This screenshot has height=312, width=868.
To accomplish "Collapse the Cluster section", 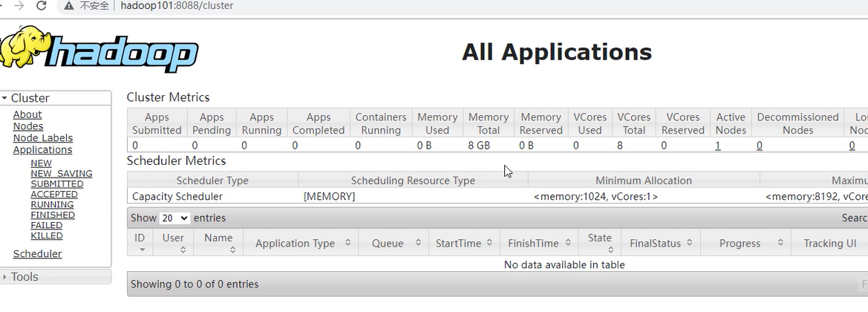I will (4, 98).
